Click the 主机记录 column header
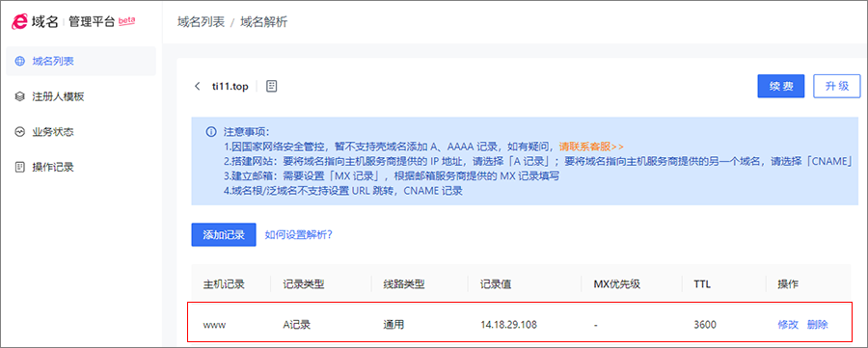Screen dimensions: 868x348 point(224,285)
